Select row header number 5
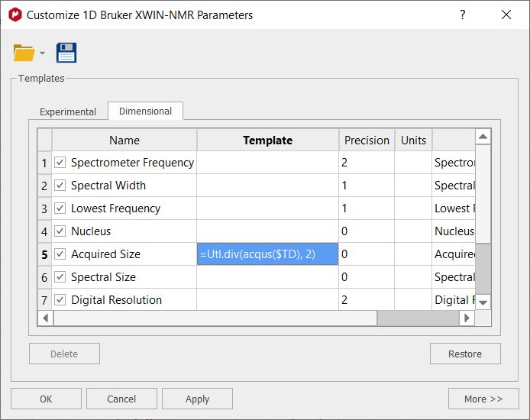530x420 pixels. pyautogui.click(x=44, y=254)
